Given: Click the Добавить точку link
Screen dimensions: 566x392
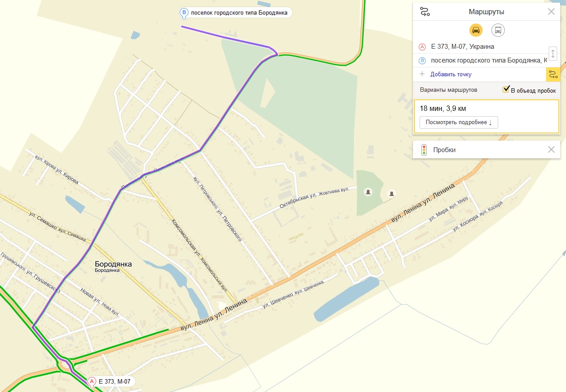Looking at the screenshot, I should (451, 74).
